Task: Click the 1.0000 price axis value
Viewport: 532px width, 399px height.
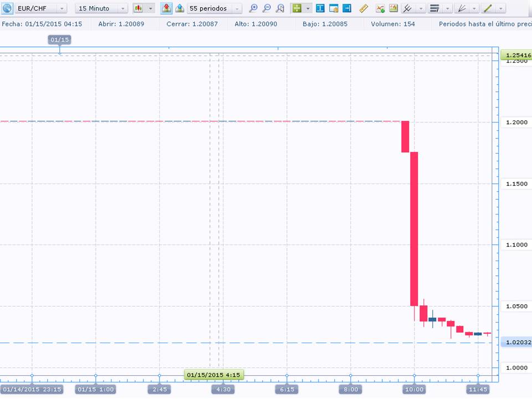Action: click(x=516, y=367)
